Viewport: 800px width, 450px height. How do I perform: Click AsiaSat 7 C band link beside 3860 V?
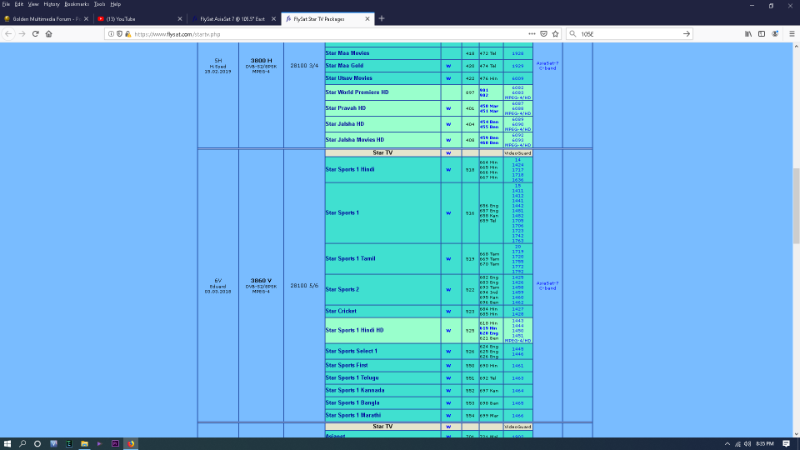[547, 286]
